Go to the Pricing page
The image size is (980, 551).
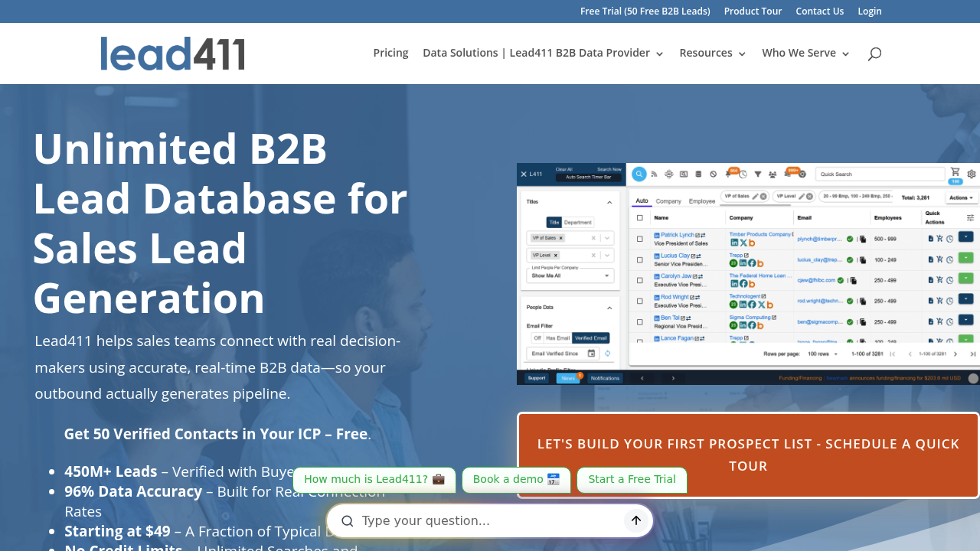390,53
